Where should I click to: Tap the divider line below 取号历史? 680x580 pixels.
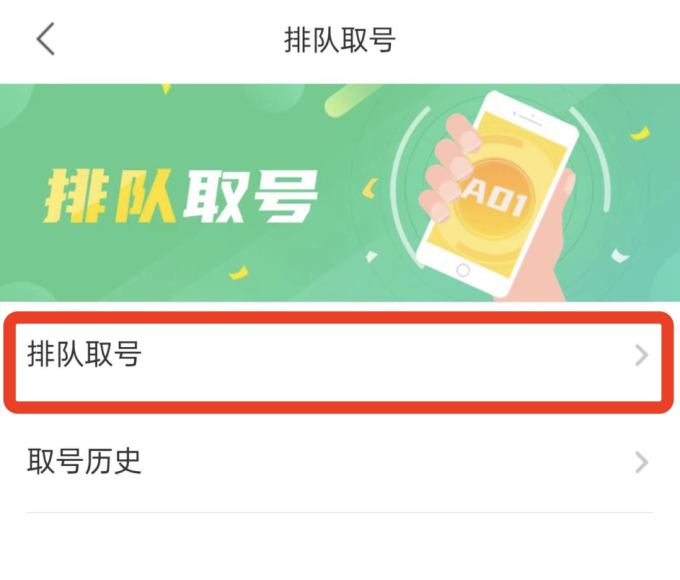tap(340, 512)
